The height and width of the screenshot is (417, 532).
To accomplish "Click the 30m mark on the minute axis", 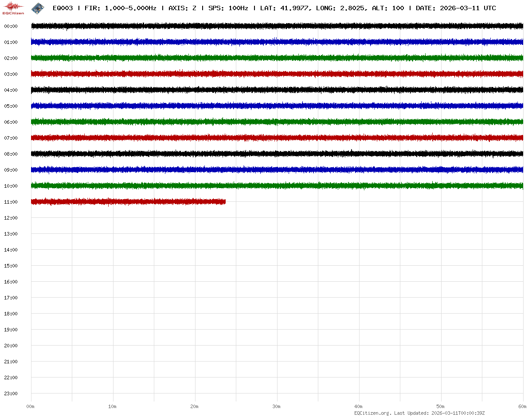I will (x=277, y=406).
